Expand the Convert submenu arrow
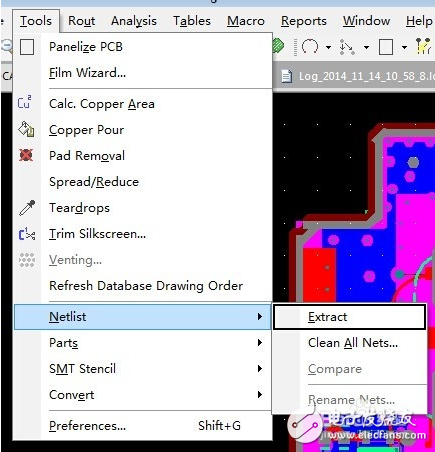Screen dimensions: 435x452 pos(260,395)
